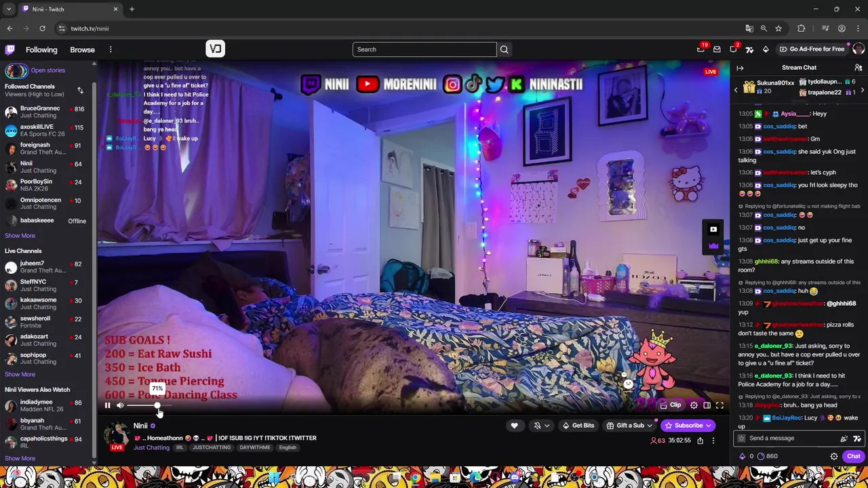Click the star icon in the message box
This screenshot has width=868, height=488.
coord(741,439)
